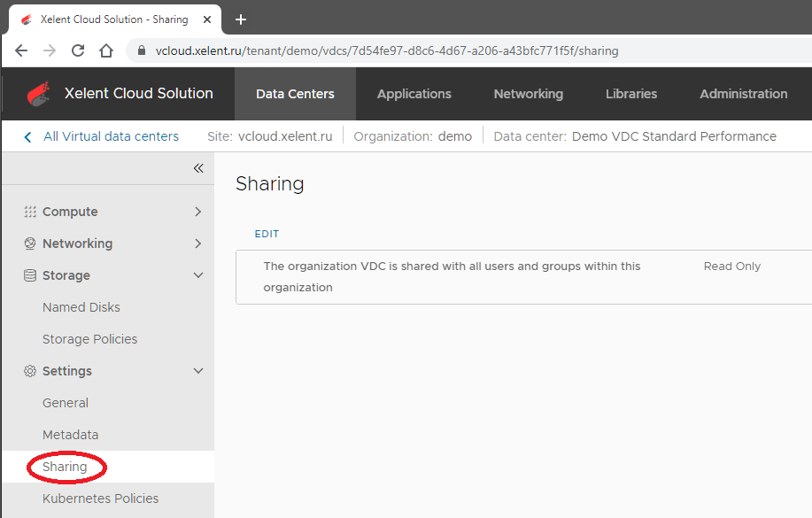Go to the Libraries tab
Screen dimensions: 812x518
(x=631, y=94)
